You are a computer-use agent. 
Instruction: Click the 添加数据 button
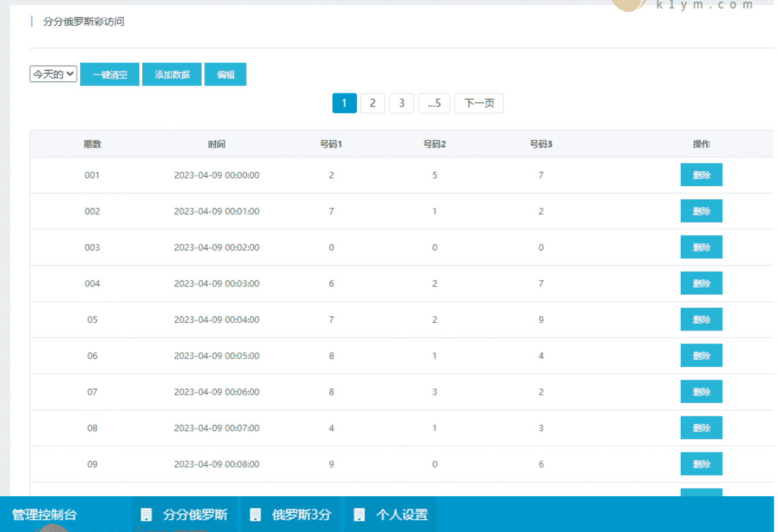pyautogui.click(x=172, y=74)
